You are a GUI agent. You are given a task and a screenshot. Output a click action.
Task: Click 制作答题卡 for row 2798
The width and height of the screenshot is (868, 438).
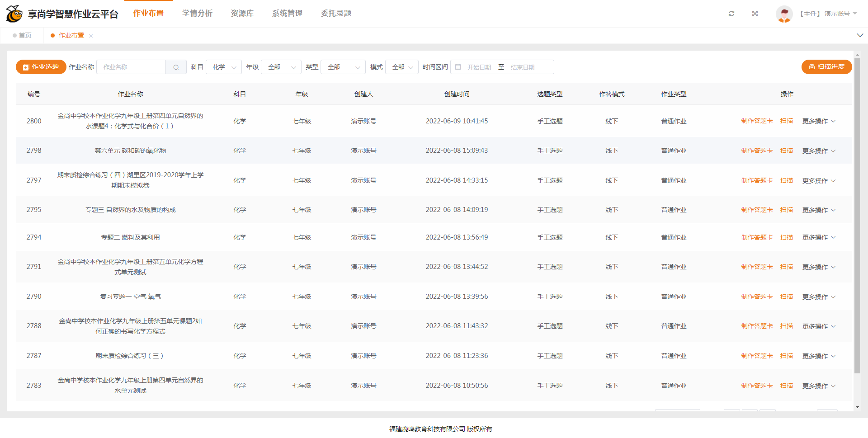pos(757,151)
